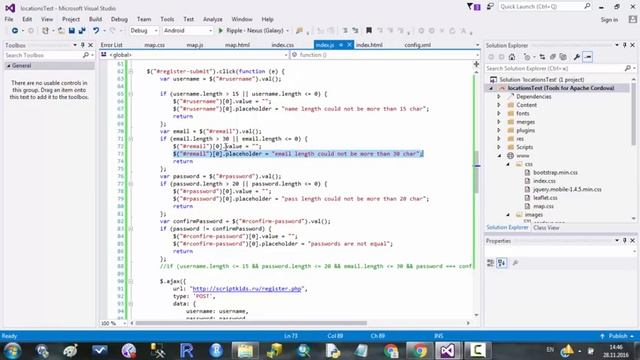Select bootstrap.min.css in Solution Explorer
This screenshot has width=640, height=360.
[x=555, y=173]
